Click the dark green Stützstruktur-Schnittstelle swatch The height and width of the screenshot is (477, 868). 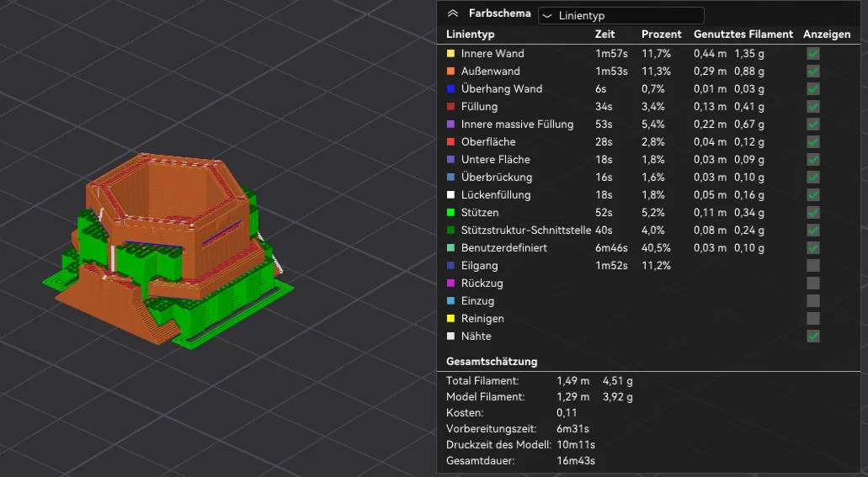click(450, 231)
